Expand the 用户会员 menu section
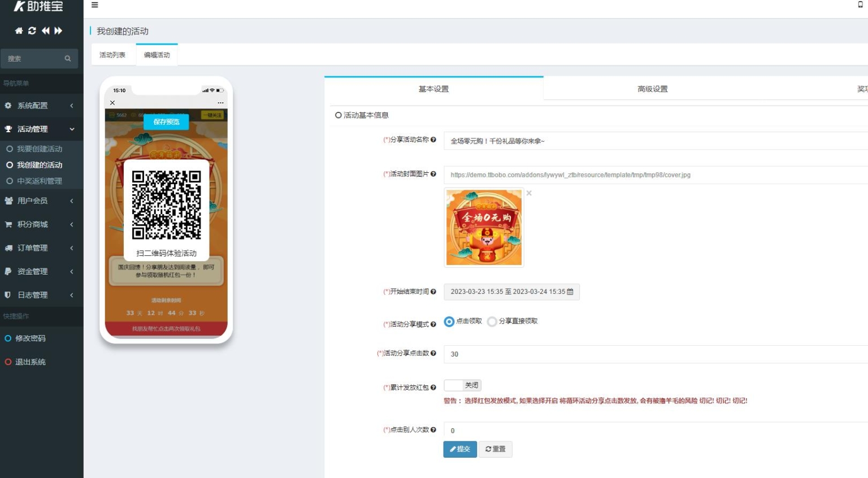868x478 pixels. coord(34,201)
